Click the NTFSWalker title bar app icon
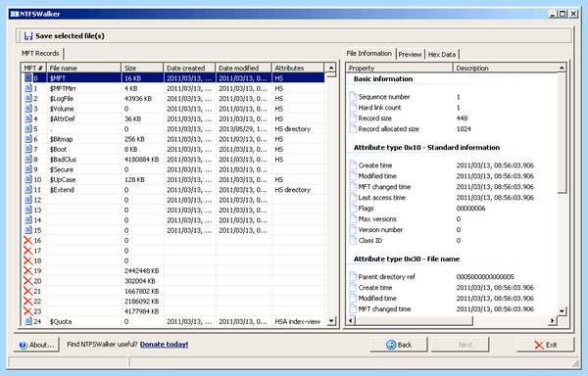Viewport: 588px width, 376px height. pyautogui.click(x=15, y=14)
